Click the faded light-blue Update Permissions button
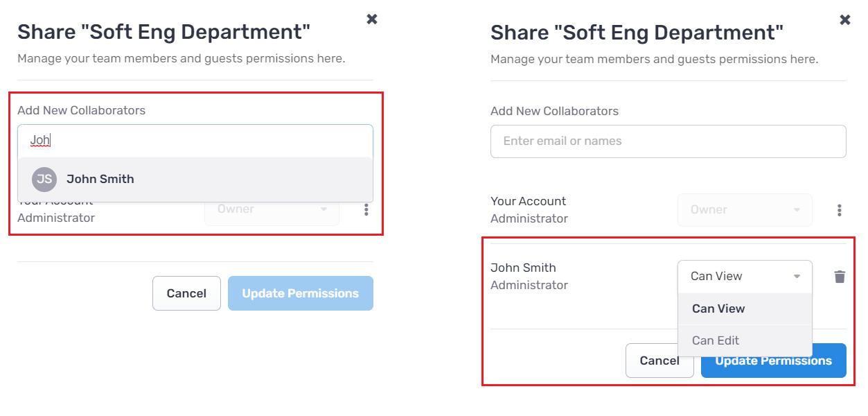The height and width of the screenshot is (416, 868). click(x=301, y=293)
